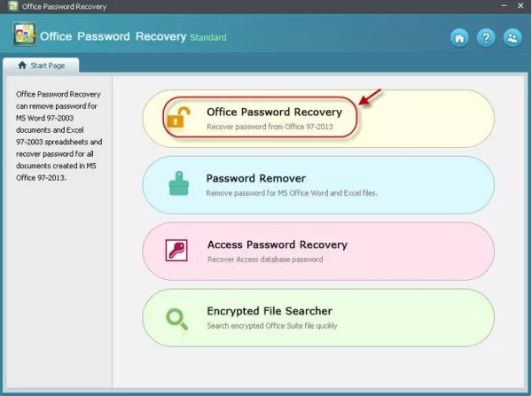Open Help via question mark icon
The height and width of the screenshot is (396, 532).
pyautogui.click(x=486, y=37)
